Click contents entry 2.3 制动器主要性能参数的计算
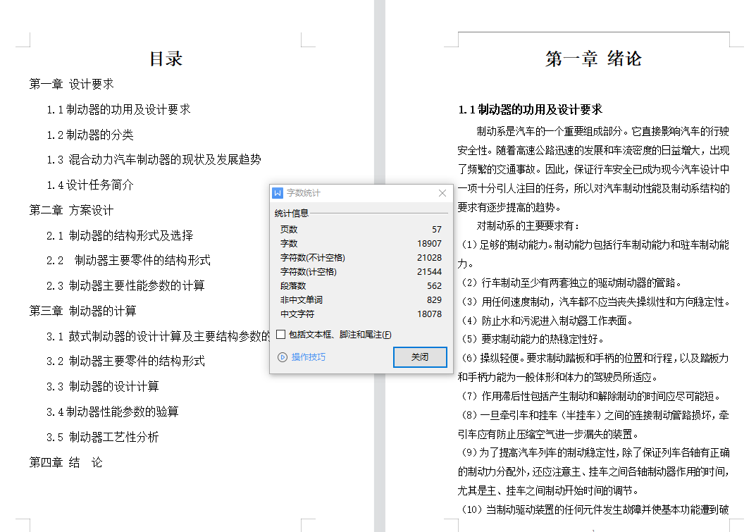The width and height of the screenshot is (756, 532). tap(126, 285)
